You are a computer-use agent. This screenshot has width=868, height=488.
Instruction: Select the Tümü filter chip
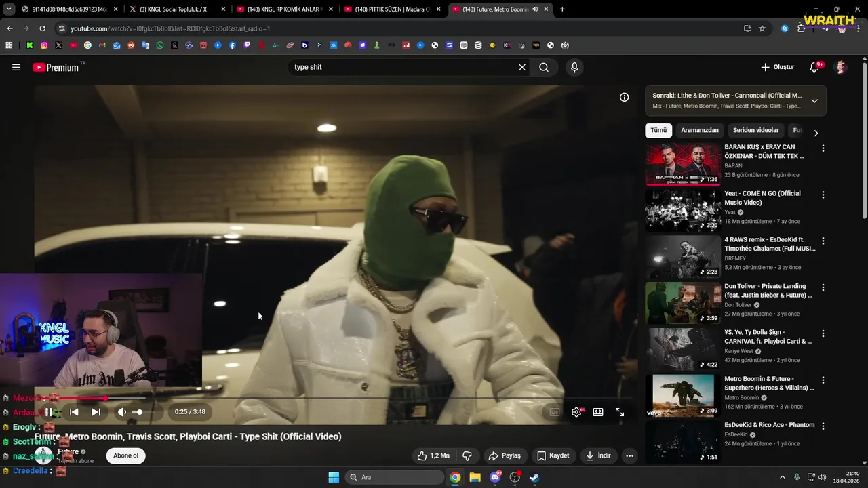[658, 130]
